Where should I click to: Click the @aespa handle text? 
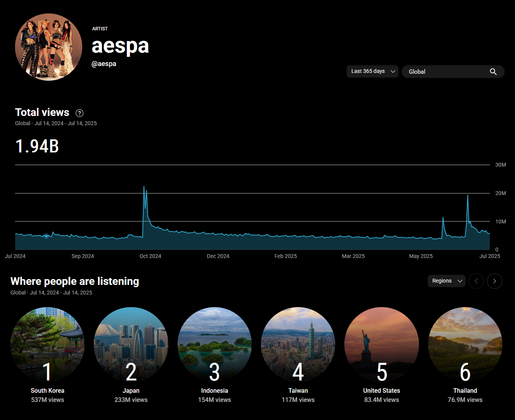(x=104, y=64)
